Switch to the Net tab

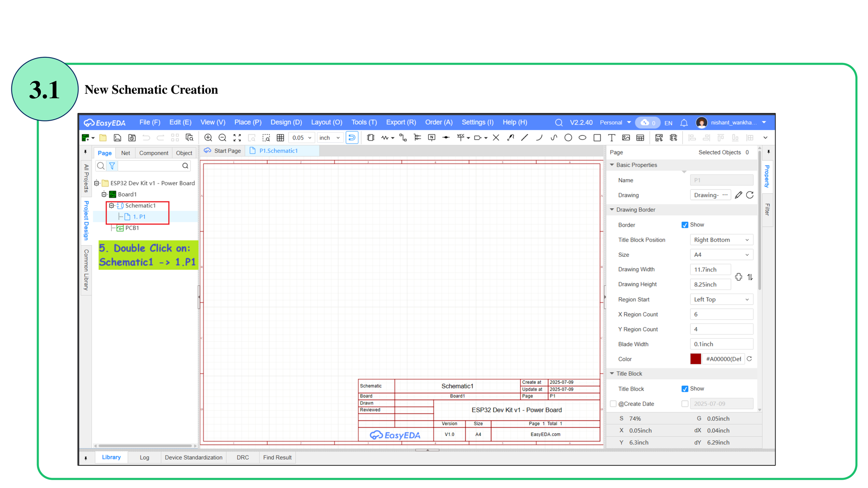[125, 153]
